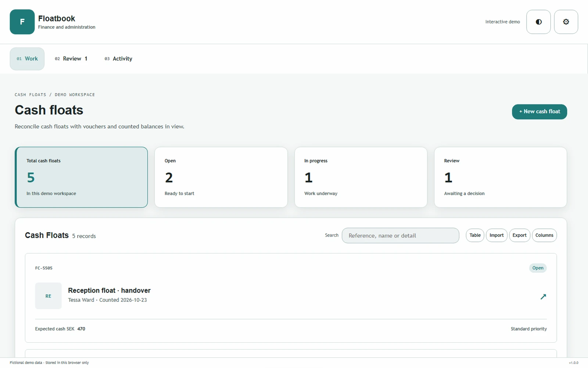The height and width of the screenshot is (368, 588).
Task: Open the Review tab
Action: coord(71,59)
